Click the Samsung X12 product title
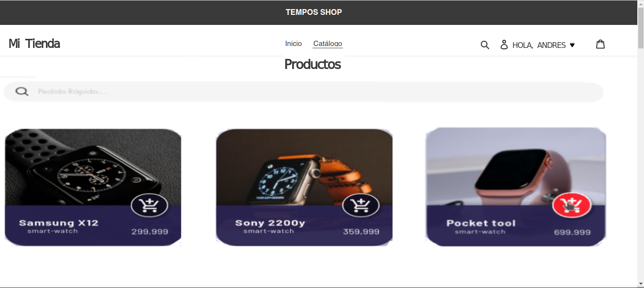The height and width of the screenshot is (288, 644). click(x=58, y=223)
